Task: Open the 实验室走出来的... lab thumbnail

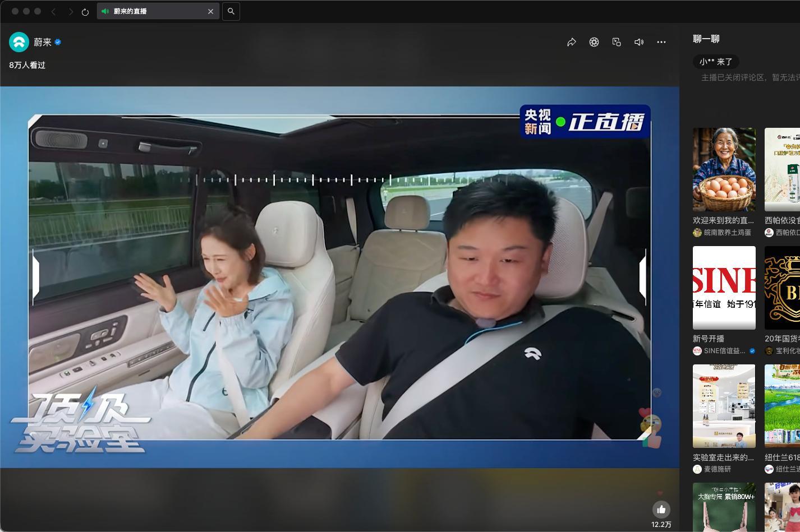Action: click(724, 406)
